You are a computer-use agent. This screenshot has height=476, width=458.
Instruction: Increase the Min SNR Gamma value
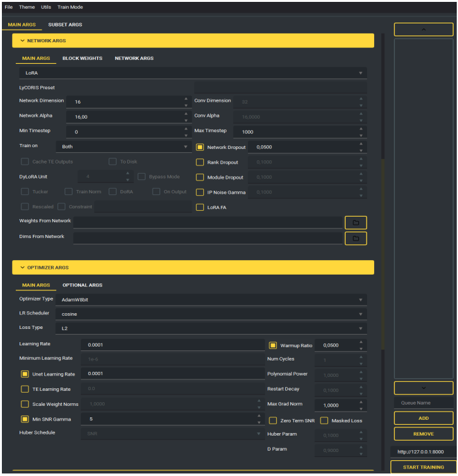[x=259, y=416]
